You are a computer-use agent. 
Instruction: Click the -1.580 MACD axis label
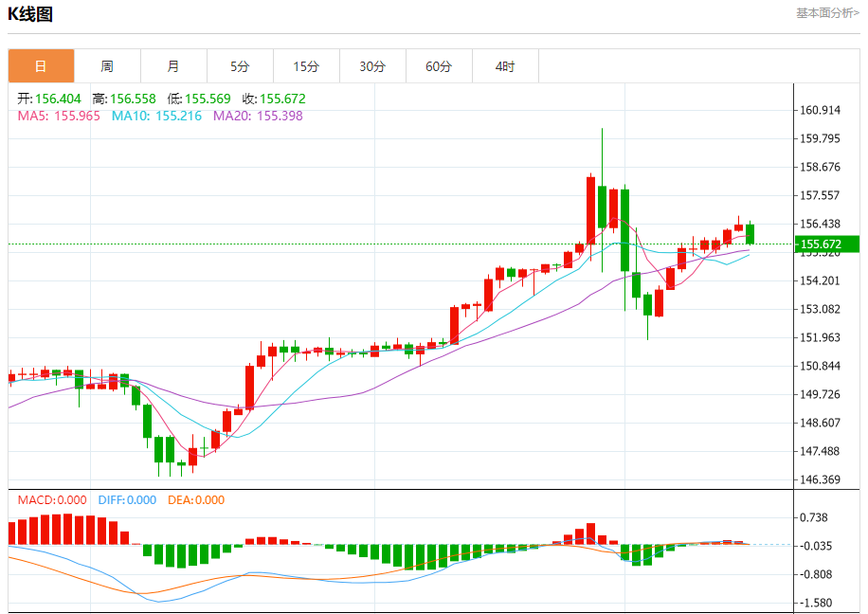816,603
